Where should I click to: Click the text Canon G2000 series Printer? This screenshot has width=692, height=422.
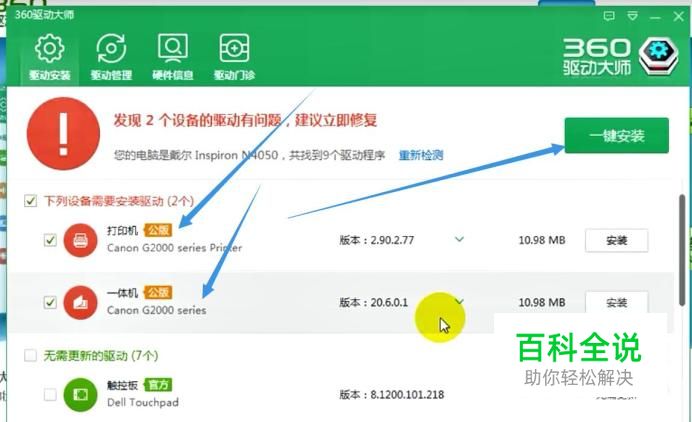click(174, 248)
